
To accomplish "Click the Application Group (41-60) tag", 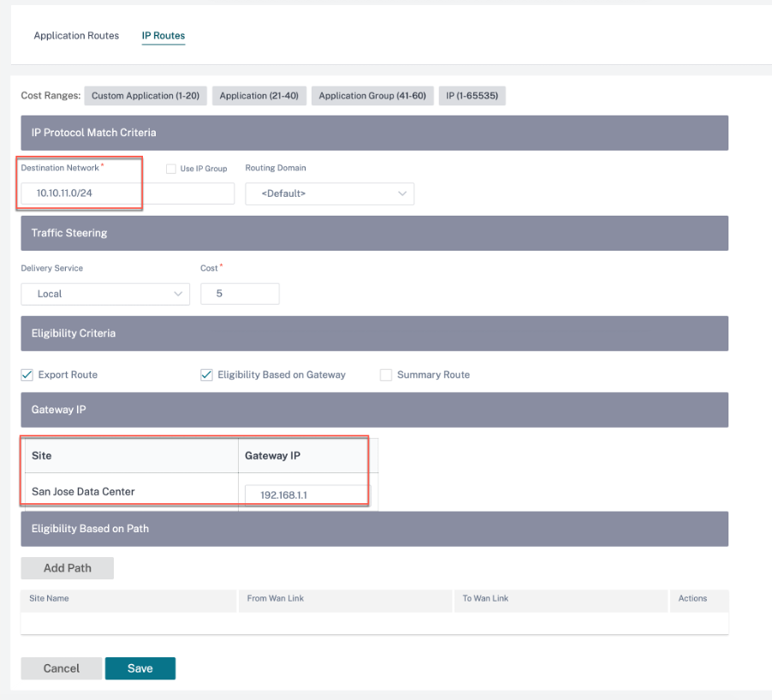I will 372,96.
